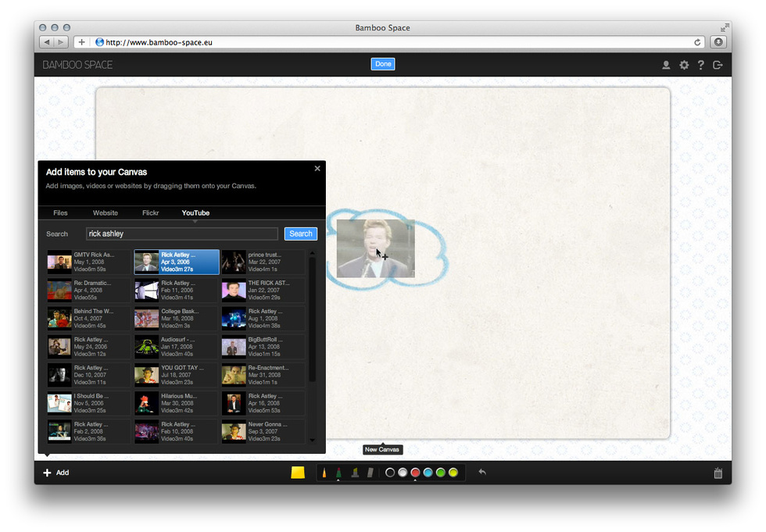Add a yellow sticky note
766x532 pixels.
click(x=298, y=473)
